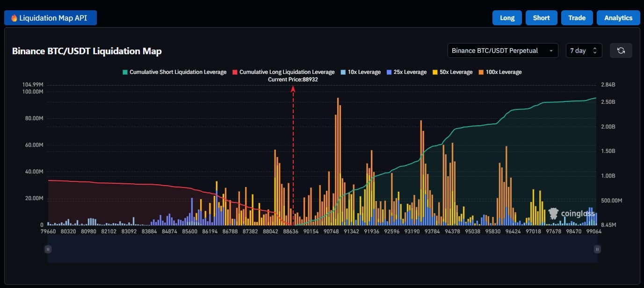Click the Liquidation Map API button
This screenshot has width=644, height=288.
(x=51, y=18)
